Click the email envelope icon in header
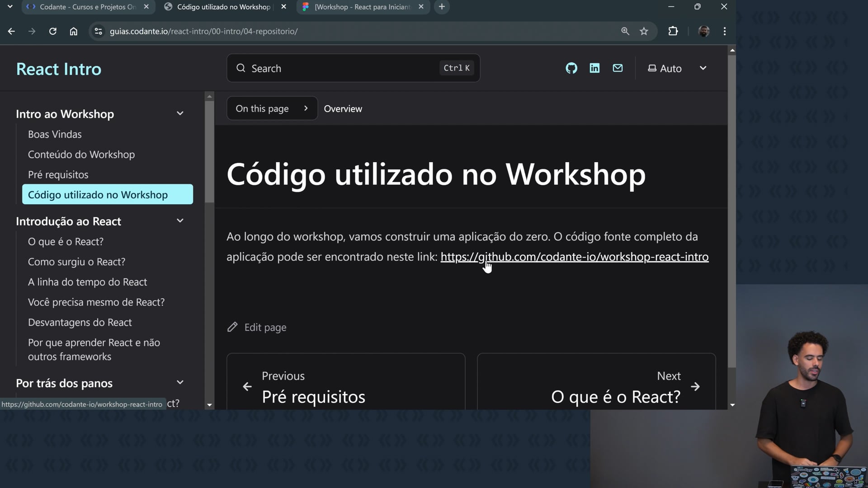868x488 pixels. pyautogui.click(x=618, y=68)
